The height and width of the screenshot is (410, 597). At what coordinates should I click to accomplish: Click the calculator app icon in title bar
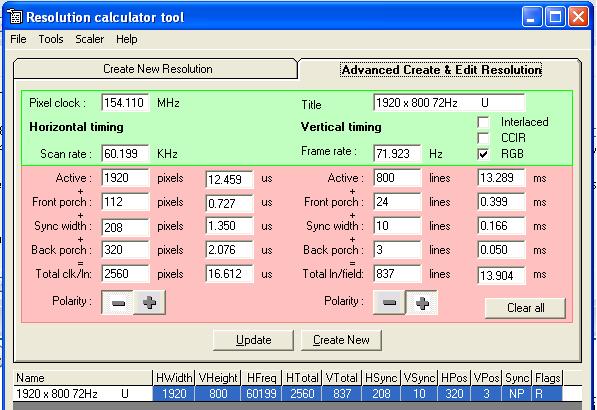click(15, 16)
